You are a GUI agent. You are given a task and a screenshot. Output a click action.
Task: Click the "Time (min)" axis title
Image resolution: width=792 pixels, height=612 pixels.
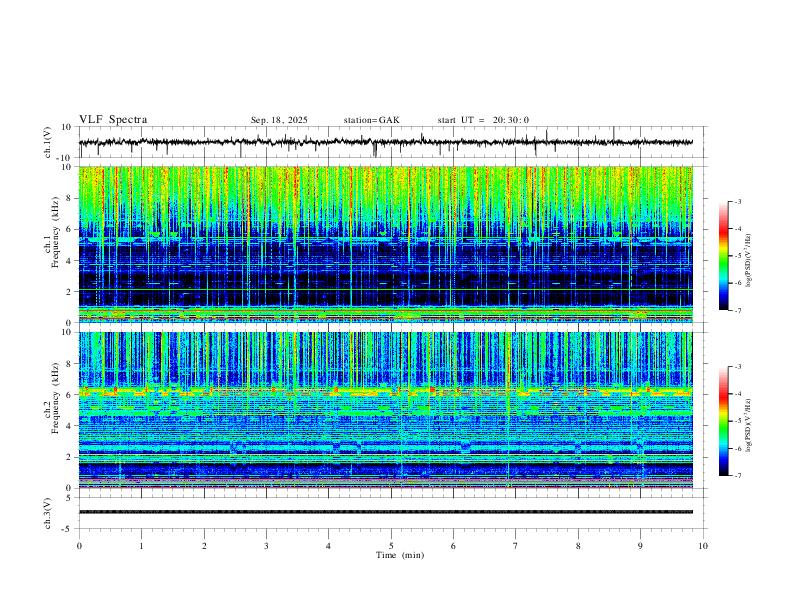point(400,555)
